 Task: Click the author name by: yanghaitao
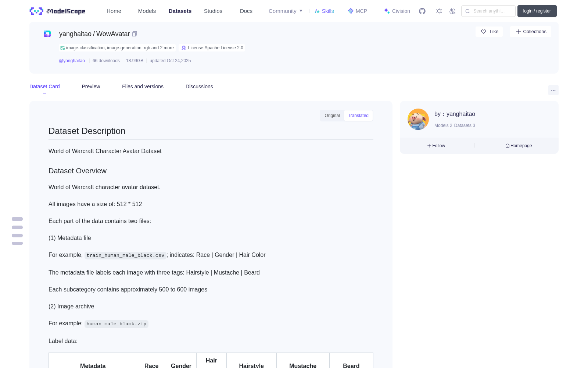(x=455, y=114)
